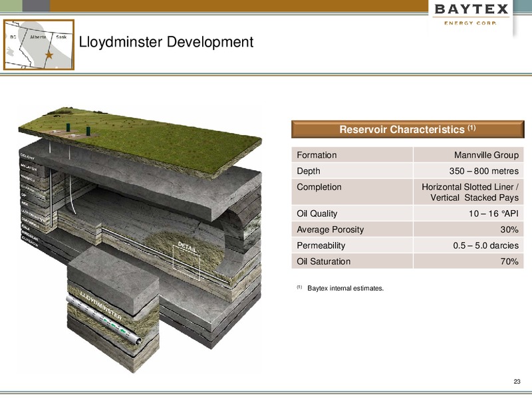Click the slotted liner pipe in the detail block
The height and width of the screenshot is (399, 532).
point(104,320)
